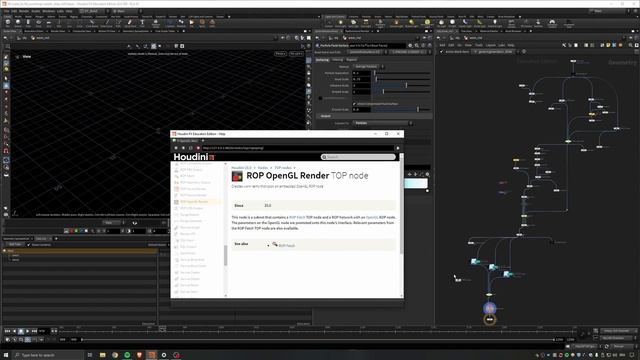Open Spotify from the Windows taskbar
This screenshot has height=360, width=640.
[x=127, y=355]
